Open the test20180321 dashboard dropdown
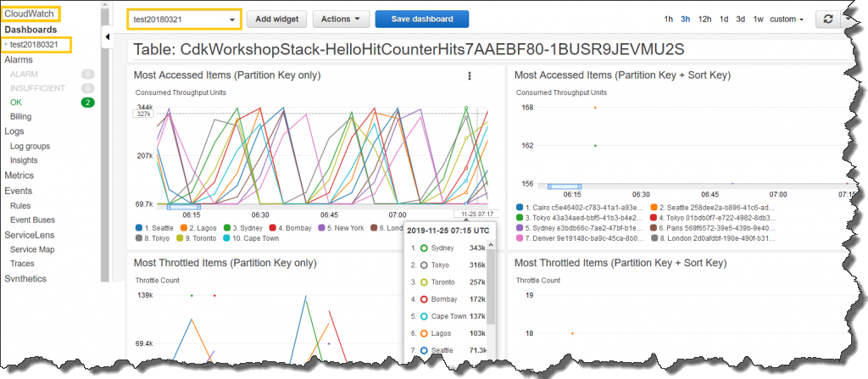 [x=184, y=19]
